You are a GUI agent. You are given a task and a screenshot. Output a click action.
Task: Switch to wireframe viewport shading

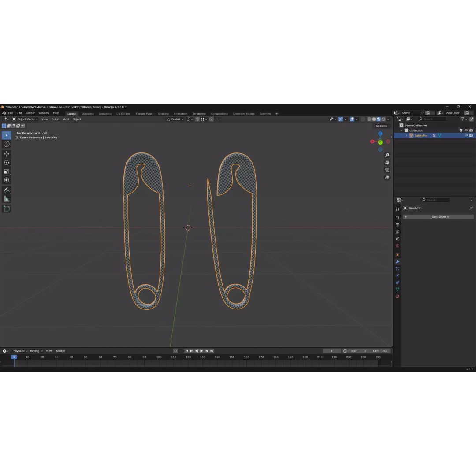pos(369,119)
